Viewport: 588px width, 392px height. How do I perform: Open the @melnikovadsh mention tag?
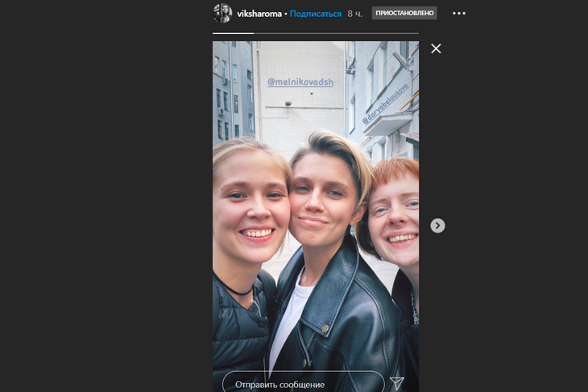coord(300,81)
